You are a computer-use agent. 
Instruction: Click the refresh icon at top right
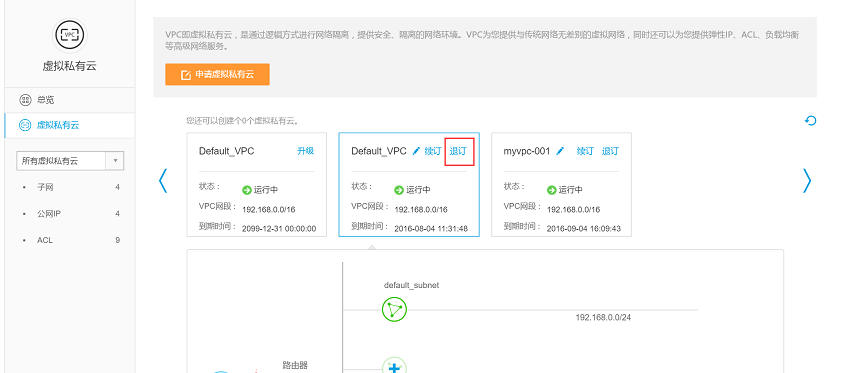(810, 120)
